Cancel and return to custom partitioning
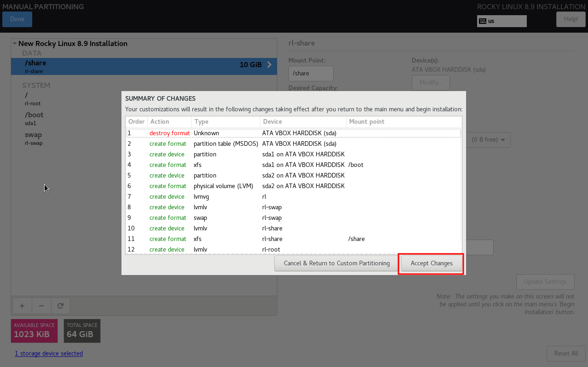 336,264
